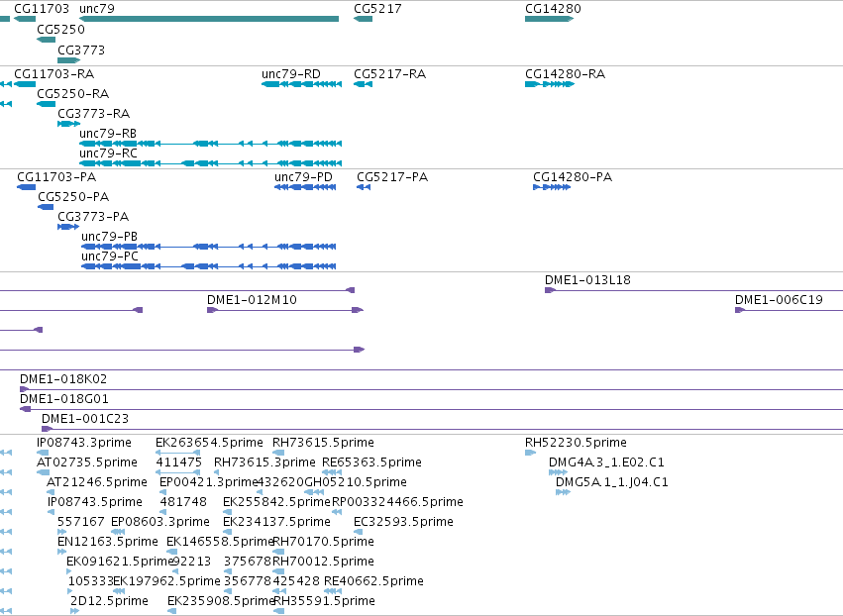Select the RH70170.5prime EST label
Viewport: 843px width, 616px height.
click(x=323, y=542)
